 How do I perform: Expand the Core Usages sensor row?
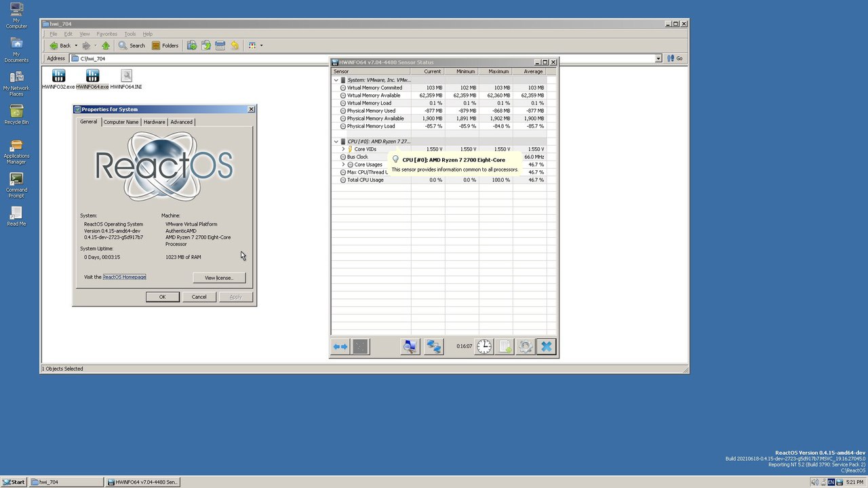pos(343,165)
